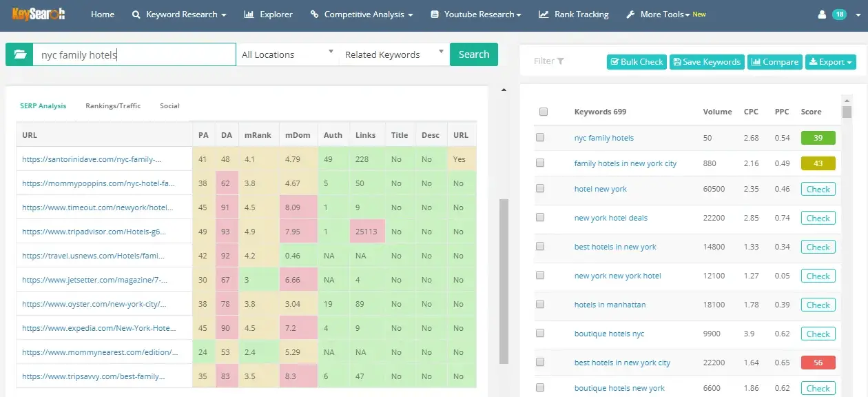Click the green score badge 39
Screen dimensions: 868x397
click(818, 138)
